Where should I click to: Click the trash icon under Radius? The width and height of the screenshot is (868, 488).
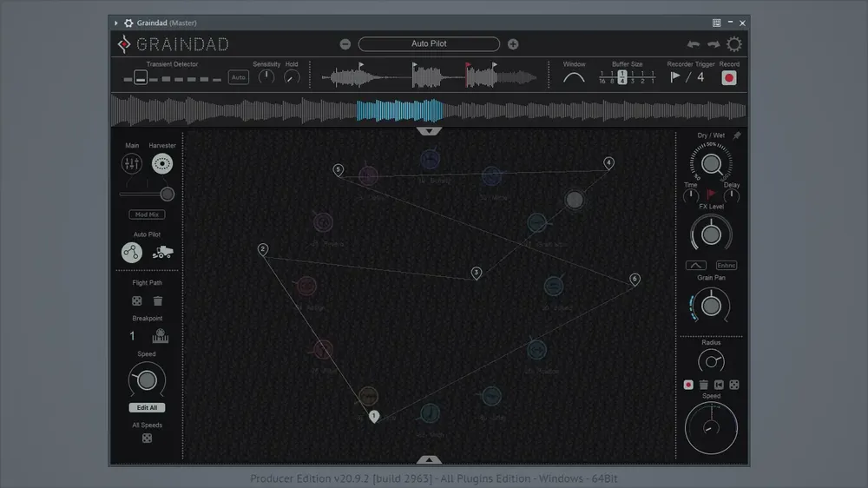click(x=704, y=385)
